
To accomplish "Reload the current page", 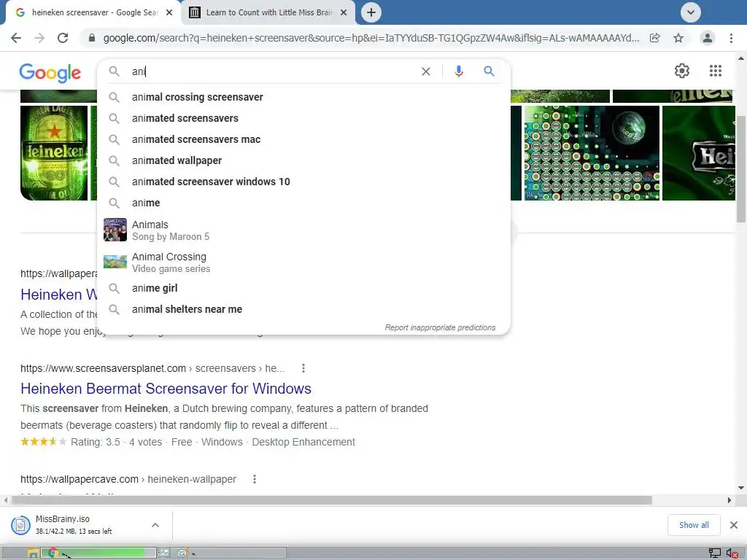I will 63,38.
